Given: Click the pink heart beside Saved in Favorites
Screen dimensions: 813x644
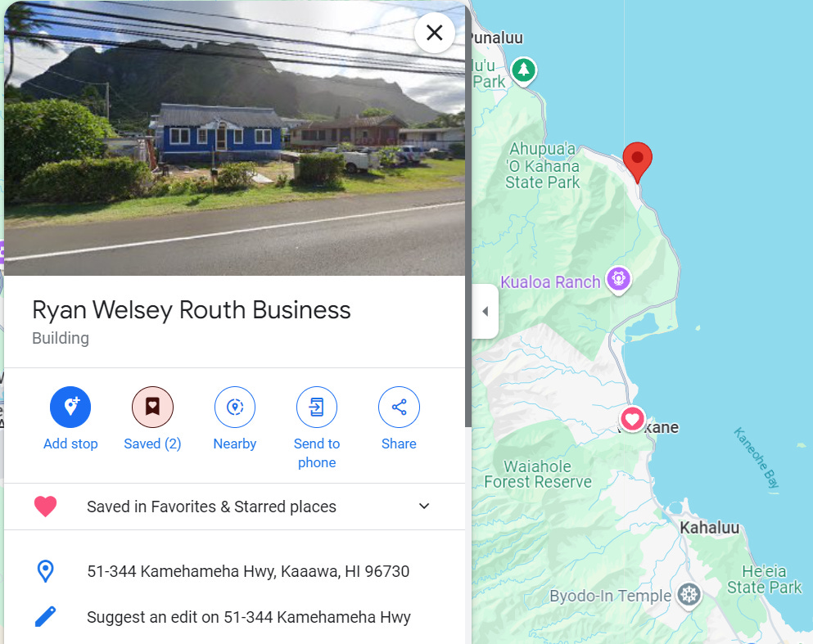Looking at the screenshot, I should [46, 507].
